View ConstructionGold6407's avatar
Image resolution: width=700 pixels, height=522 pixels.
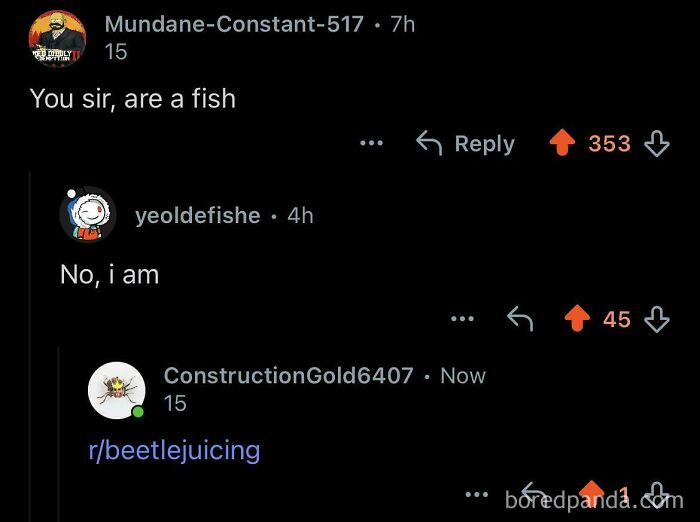[x=117, y=389]
